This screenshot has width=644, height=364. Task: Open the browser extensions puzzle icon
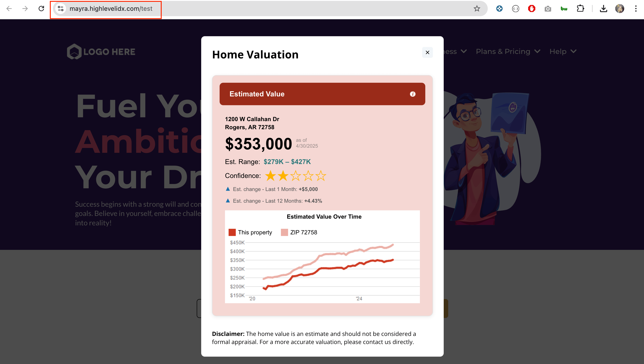580,9
